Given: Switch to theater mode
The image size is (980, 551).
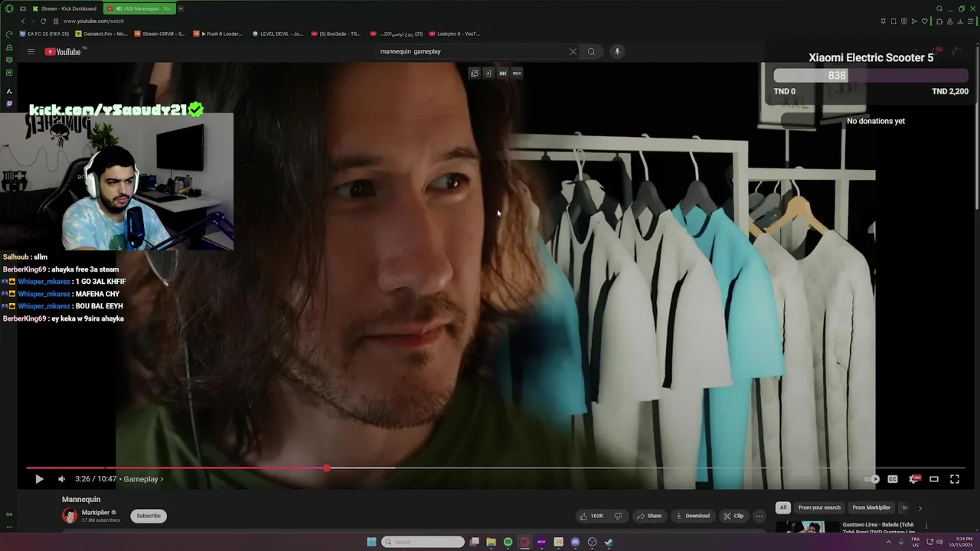Looking at the screenshot, I should pos(934,479).
